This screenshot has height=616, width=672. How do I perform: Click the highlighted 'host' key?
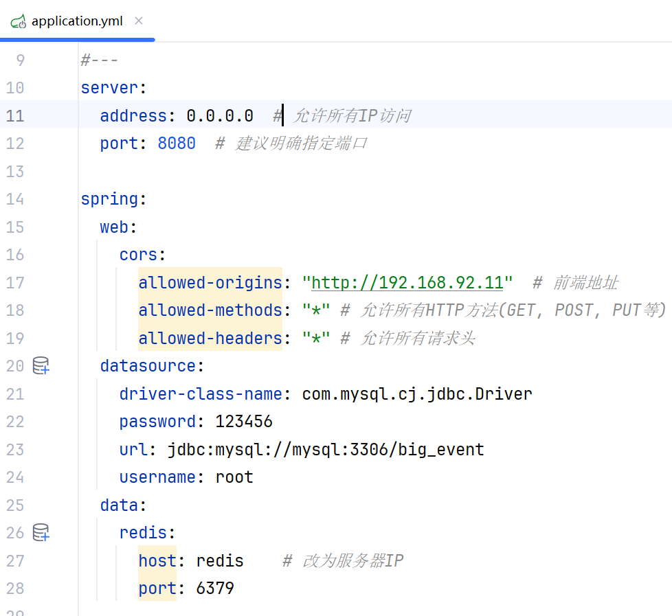click(157, 561)
